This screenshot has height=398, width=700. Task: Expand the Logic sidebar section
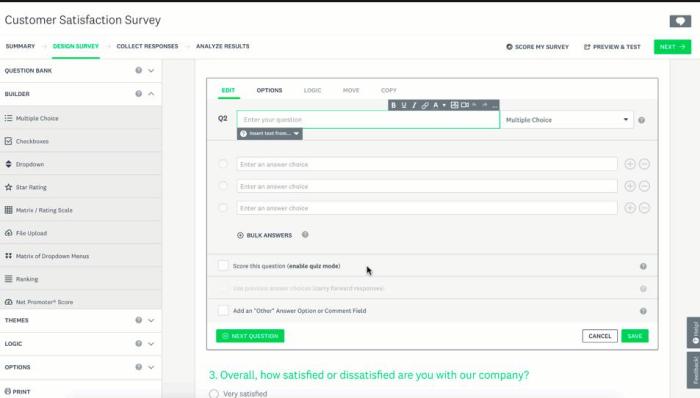point(151,344)
